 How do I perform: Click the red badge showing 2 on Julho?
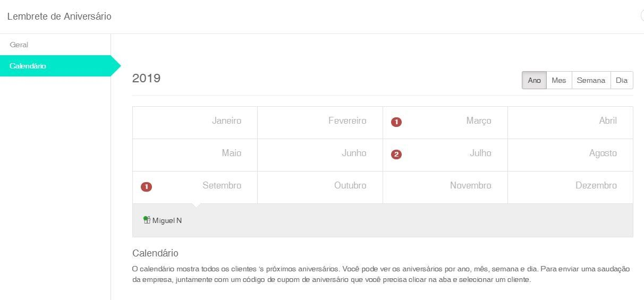click(396, 155)
